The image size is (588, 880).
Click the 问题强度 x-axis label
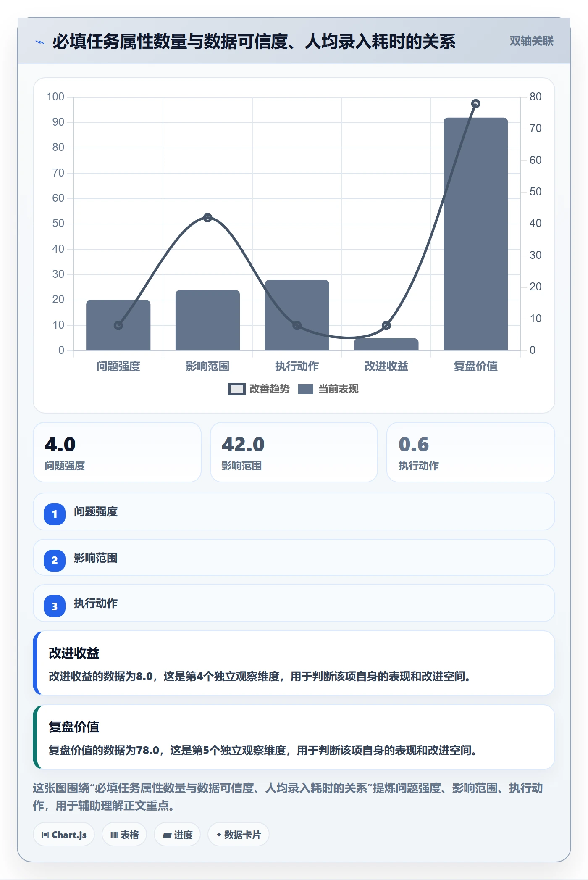118,366
